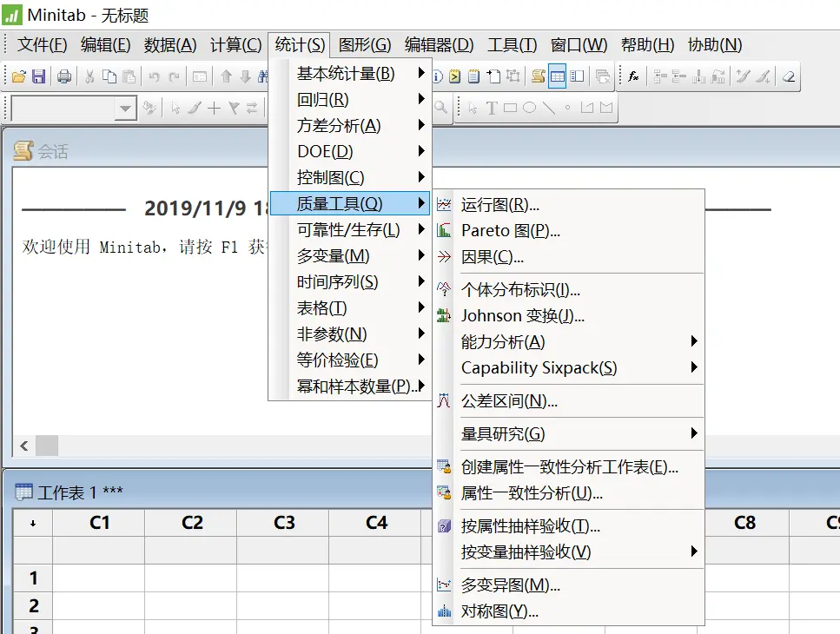Click the New Worksheet page icon

(x=494, y=76)
